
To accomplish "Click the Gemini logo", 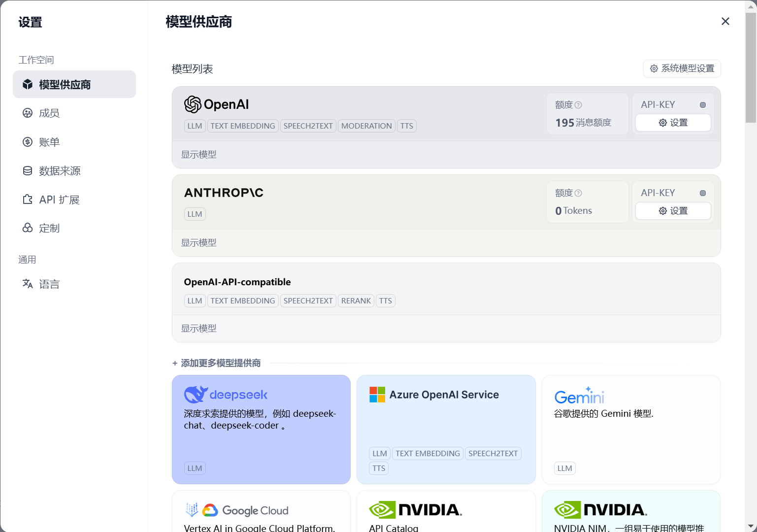I will [x=579, y=396].
